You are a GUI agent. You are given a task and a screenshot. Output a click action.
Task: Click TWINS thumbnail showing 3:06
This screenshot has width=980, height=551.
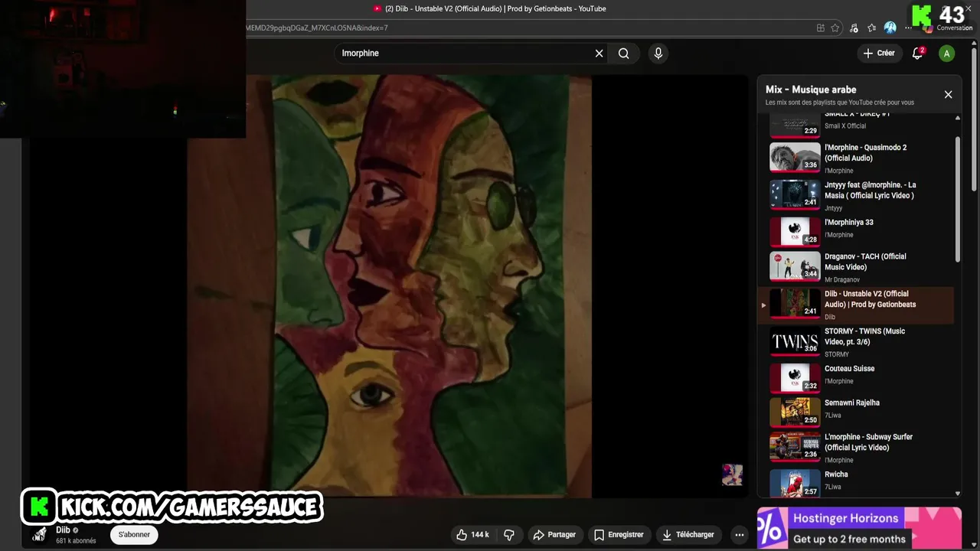coord(795,341)
